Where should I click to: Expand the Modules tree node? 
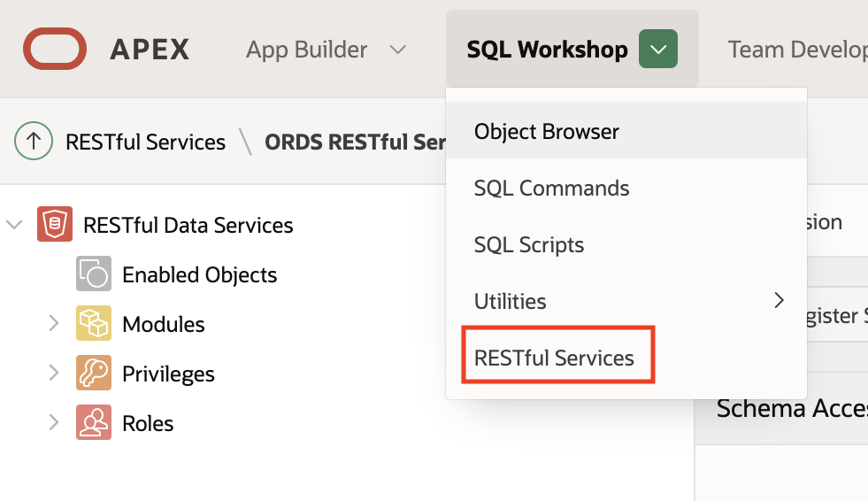[x=54, y=323]
